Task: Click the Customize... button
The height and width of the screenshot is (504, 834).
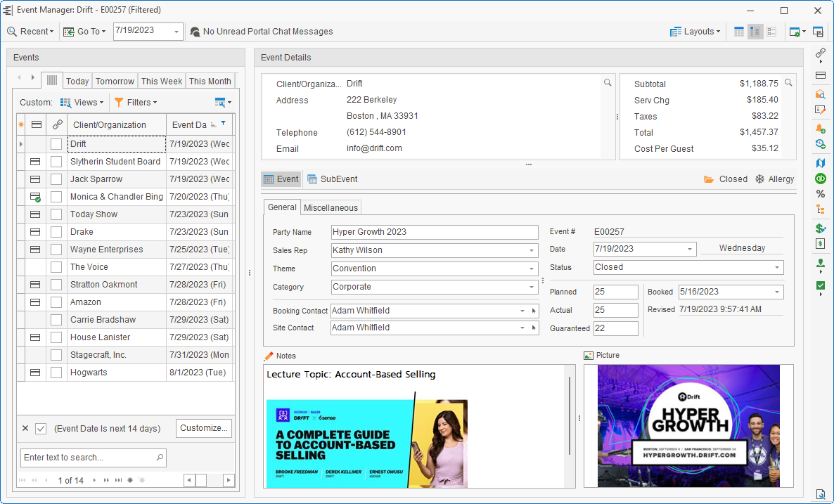Action: [204, 428]
